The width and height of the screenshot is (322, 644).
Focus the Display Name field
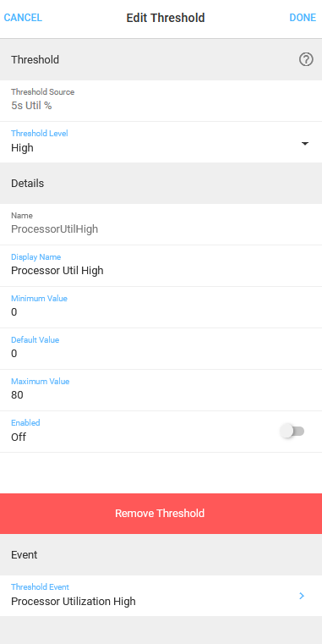tap(161, 266)
